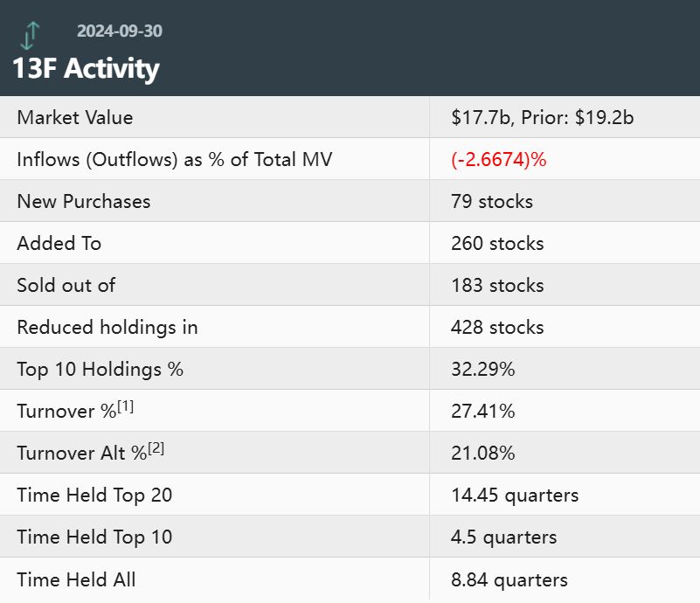
Task: Click the up-down arrows activity icon
Action: coord(31,35)
